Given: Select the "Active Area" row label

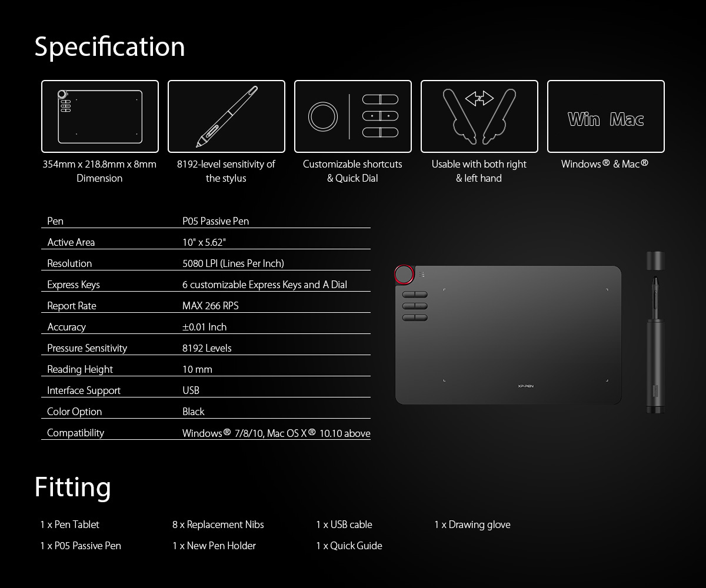Looking at the screenshot, I should (71, 242).
